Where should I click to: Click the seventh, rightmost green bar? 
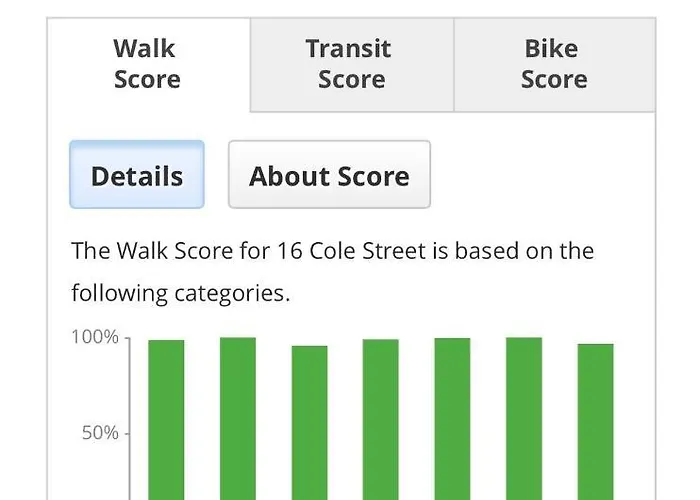(595, 422)
